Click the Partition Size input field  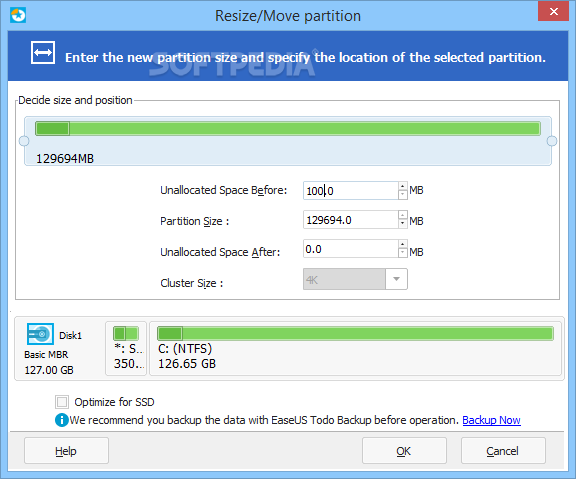click(351, 220)
